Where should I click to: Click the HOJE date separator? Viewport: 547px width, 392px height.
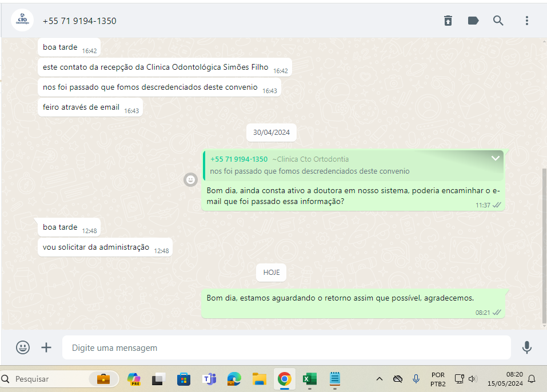coord(271,273)
